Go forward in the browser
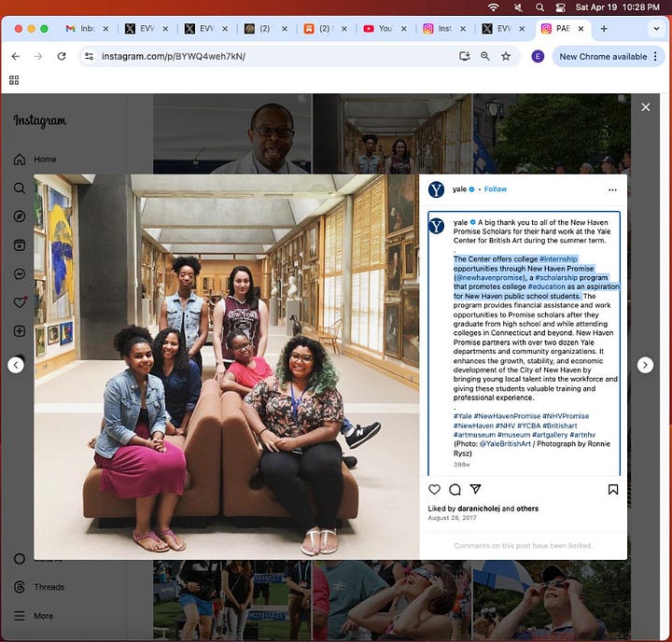Screen dimensions: 672x642 pyautogui.click(x=38, y=56)
